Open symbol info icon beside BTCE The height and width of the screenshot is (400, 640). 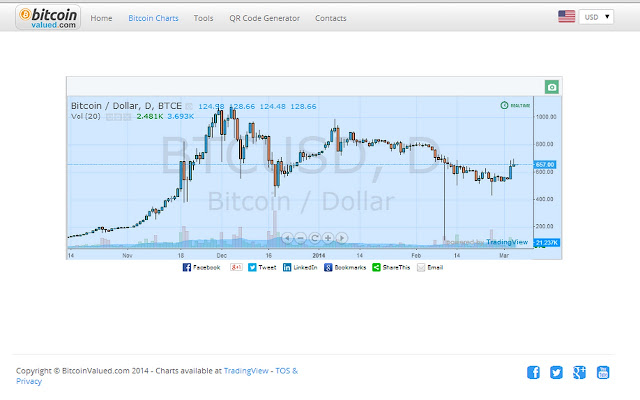pyautogui.click(x=189, y=107)
